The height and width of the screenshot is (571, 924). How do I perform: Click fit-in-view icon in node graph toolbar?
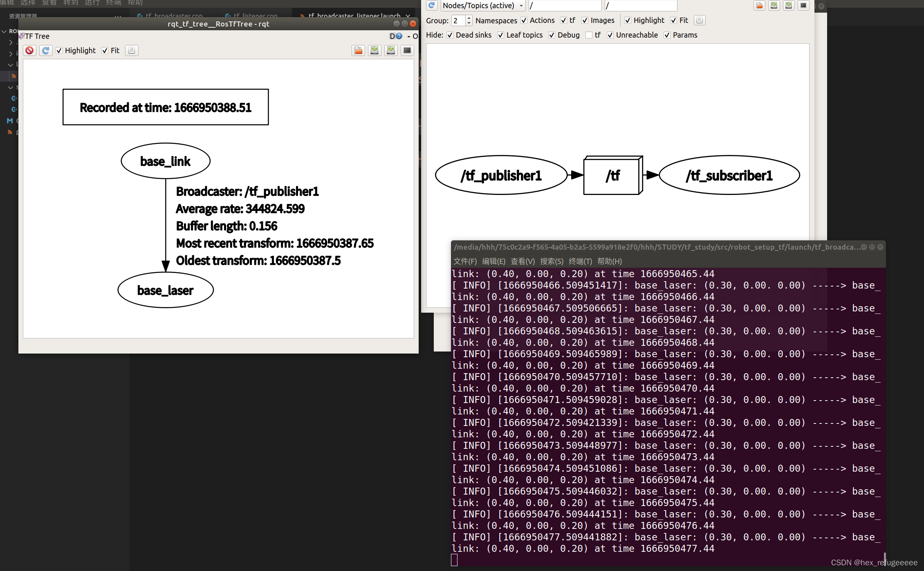pyautogui.click(x=700, y=20)
